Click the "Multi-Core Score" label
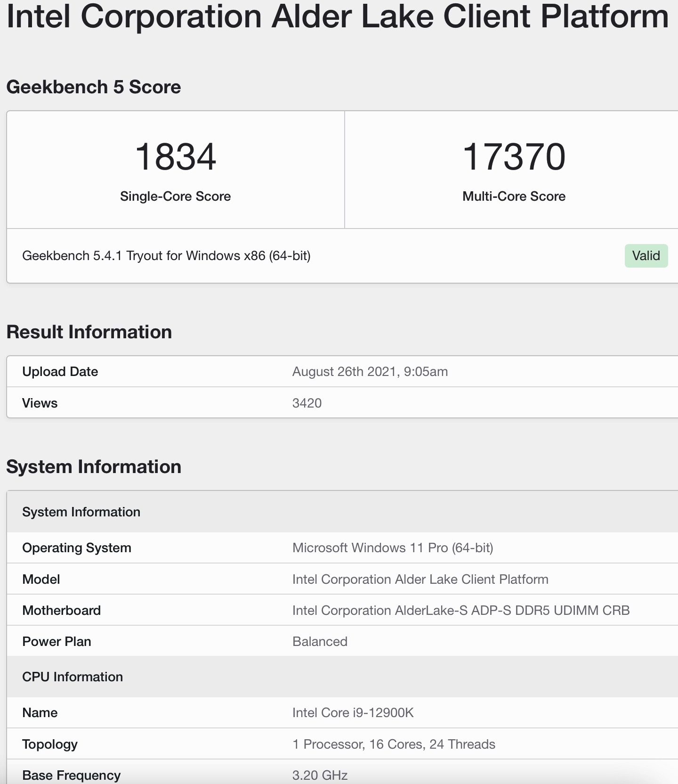Screen dimensions: 678x784 coord(514,196)
